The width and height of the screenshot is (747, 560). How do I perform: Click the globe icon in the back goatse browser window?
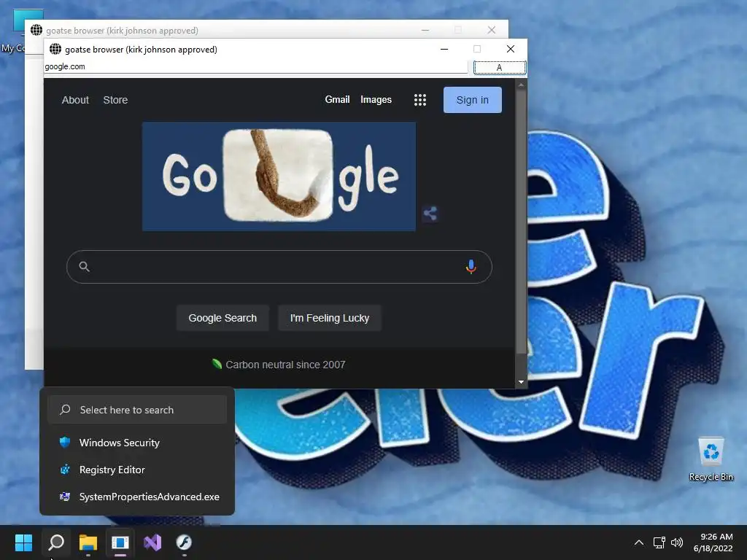click(36, 30)
